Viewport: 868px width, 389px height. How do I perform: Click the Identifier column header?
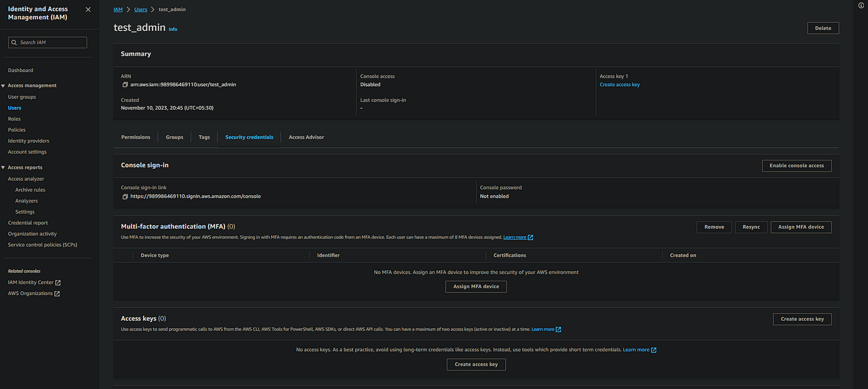pos(328,255)
